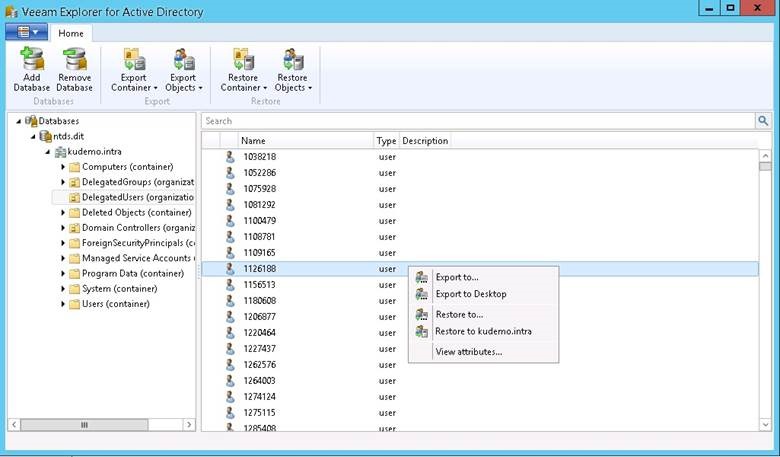The image size is (780, 457).
Task: Focus the Search input field
Action: click(x=478, y=121)
